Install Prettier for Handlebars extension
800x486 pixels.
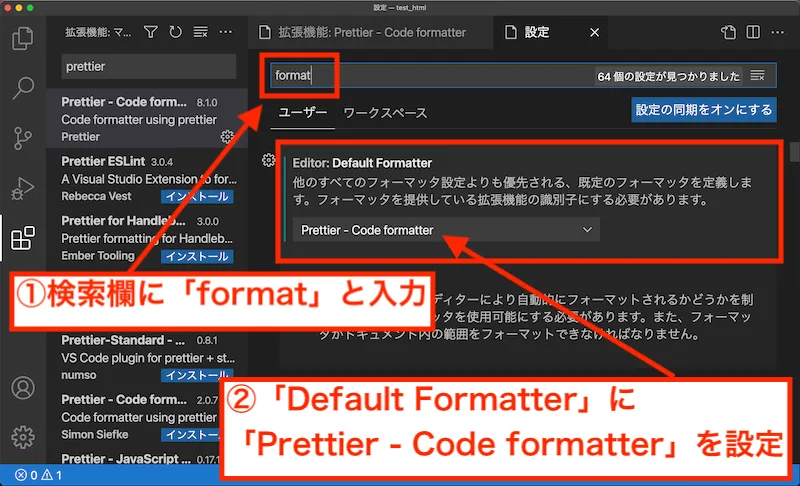(x=197, y=256)
